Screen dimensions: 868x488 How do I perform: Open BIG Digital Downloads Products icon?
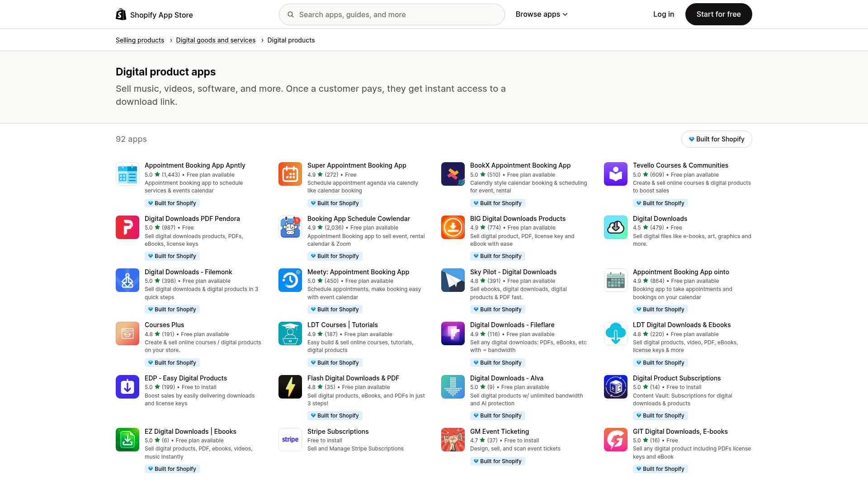(x=453, y=227)
